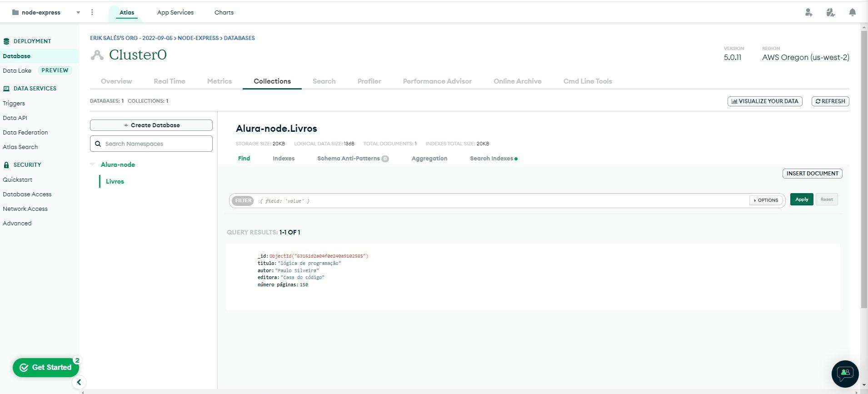Open the Real Time tab
The image size is (868, 394).
pos(170,81)
